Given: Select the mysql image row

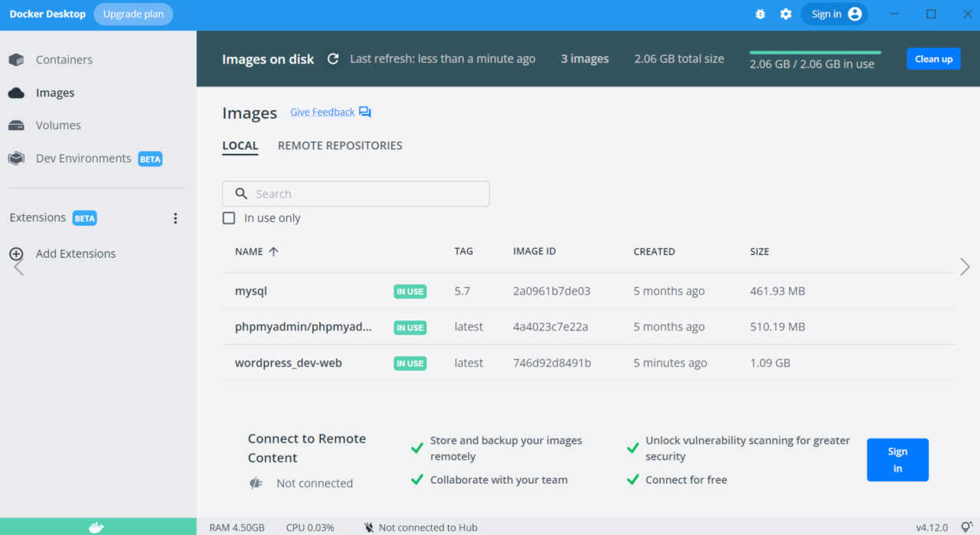Looking at the screenshot, I should coord(588,291).
